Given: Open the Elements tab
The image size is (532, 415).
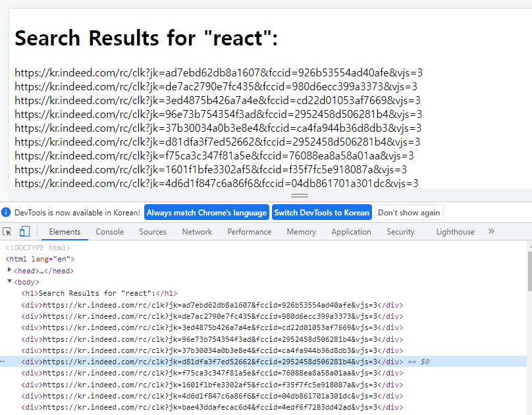Looking at the screenshot, I should click(x=65, y=232).
